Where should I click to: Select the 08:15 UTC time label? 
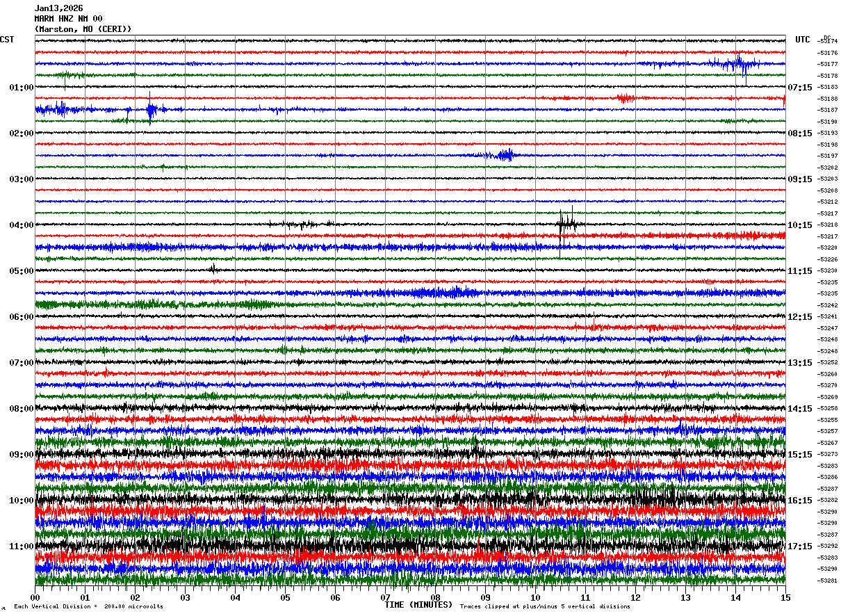(x=800, y=133)
